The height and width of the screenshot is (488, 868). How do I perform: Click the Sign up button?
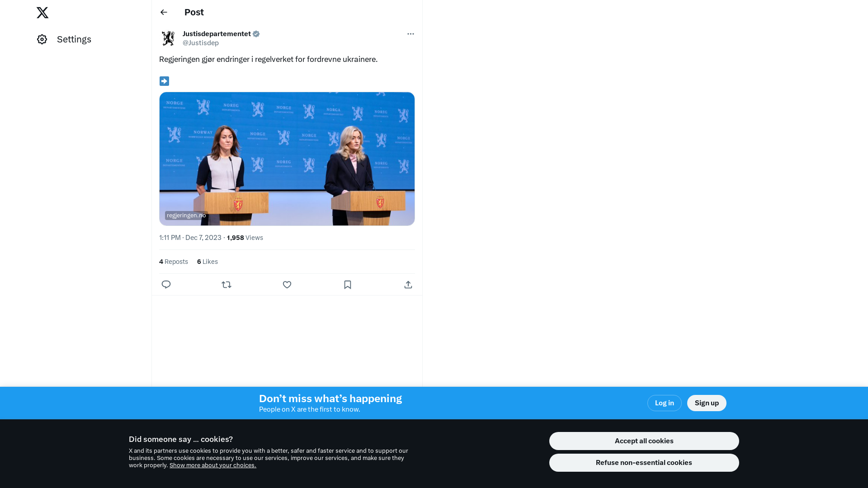point(707,403)
